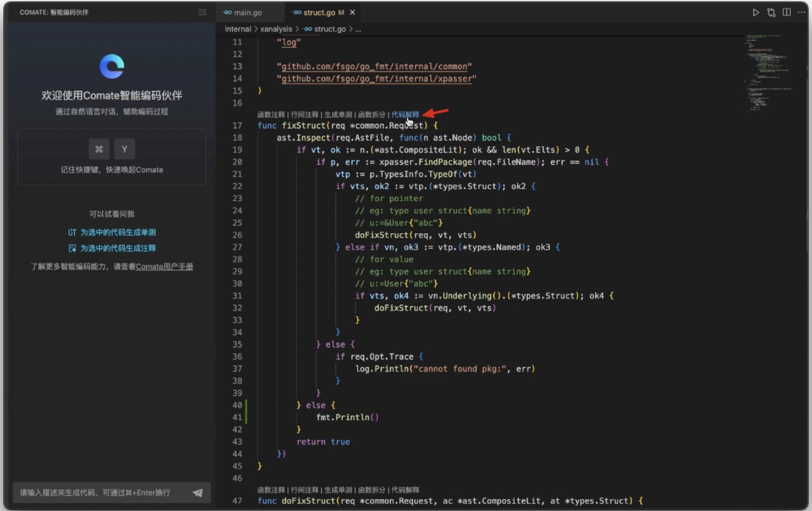Click the "// for value" comment
Screen dimensions: 812x511
(384, 260)
